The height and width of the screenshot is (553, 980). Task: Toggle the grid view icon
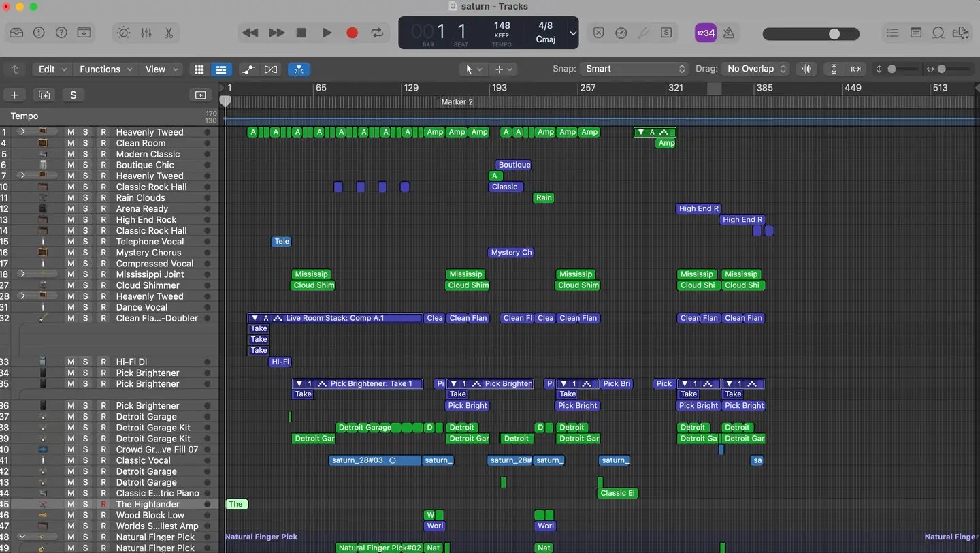(199, 69)
